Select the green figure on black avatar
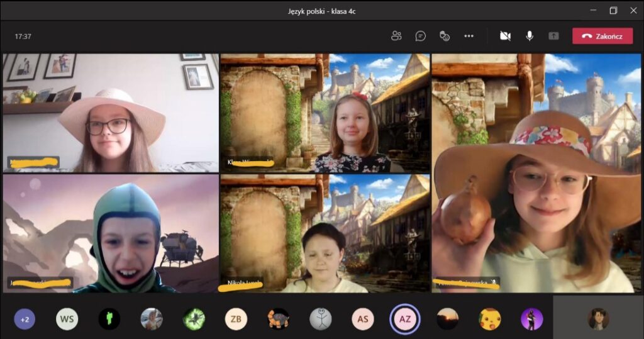The height and width of the screenshot is (339, 644). pyautogui.click(x=109, y=320)
